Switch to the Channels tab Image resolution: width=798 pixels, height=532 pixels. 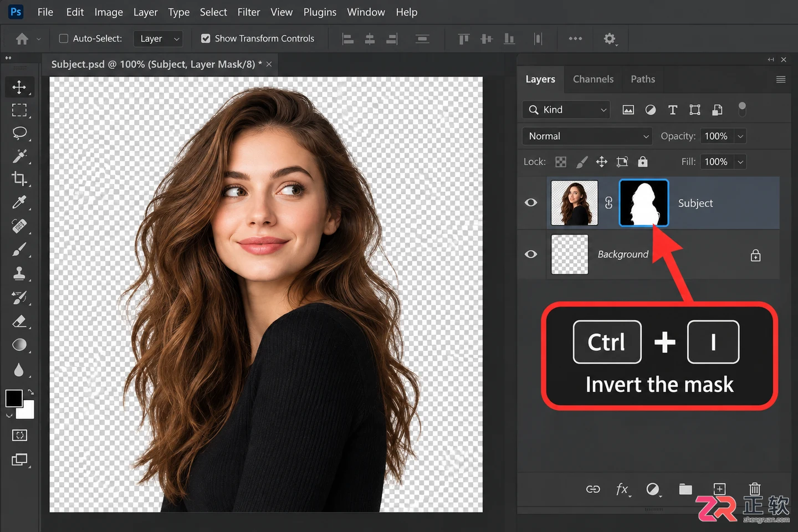click(593, 79)
